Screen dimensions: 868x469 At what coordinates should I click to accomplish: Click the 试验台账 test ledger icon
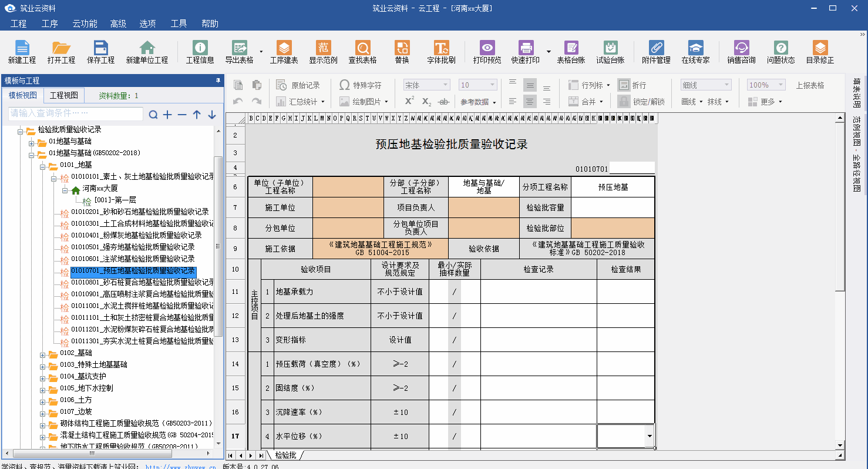(x=610, y=52)
